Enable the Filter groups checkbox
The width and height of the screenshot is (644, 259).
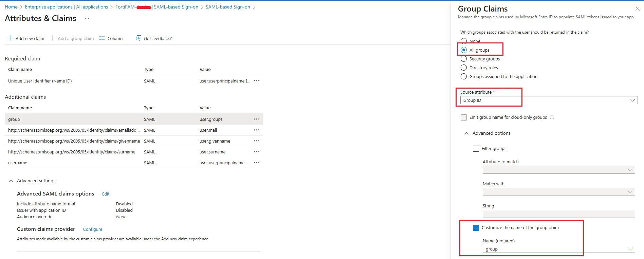tap(476, 149)
